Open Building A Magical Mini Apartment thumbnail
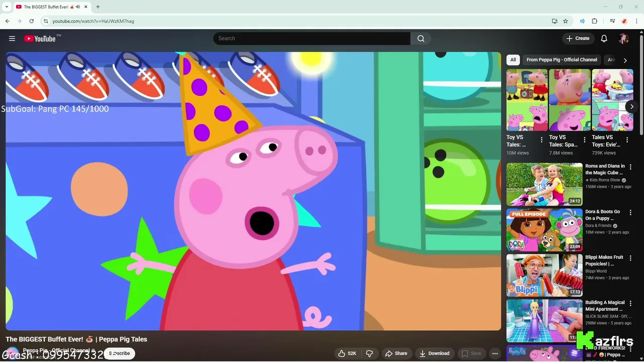 (x=544, y=321)
